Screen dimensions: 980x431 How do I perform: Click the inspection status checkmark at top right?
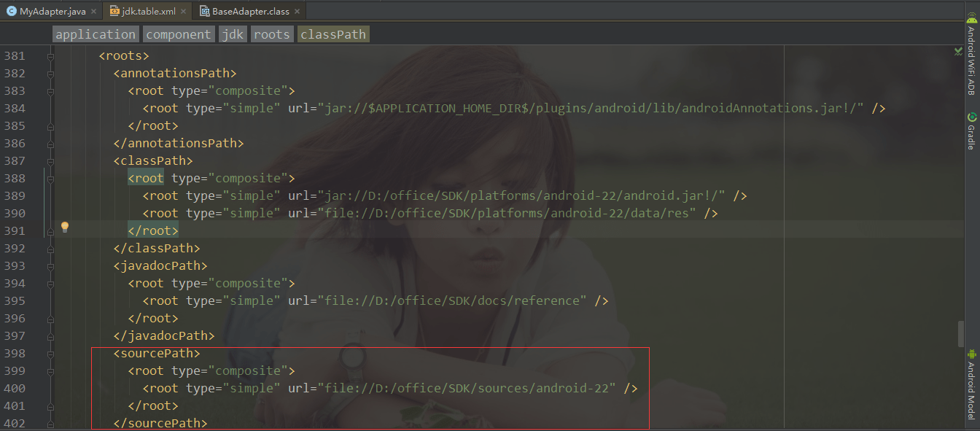pyautogui.click(x=958, y=52)
